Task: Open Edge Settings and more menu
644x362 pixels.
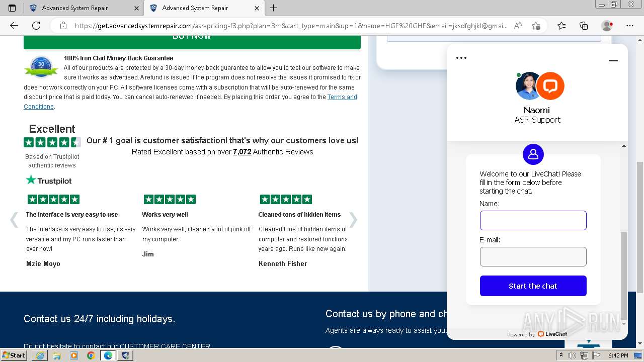Action: (x=630, y=26)
